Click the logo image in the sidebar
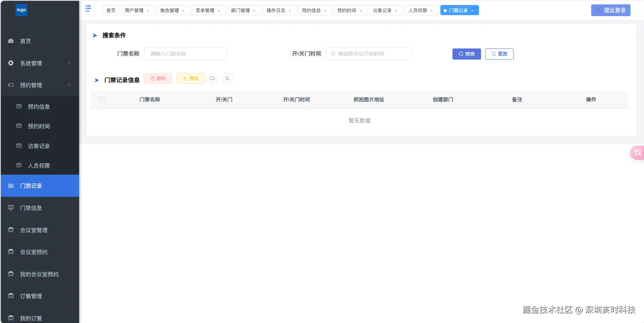 point(21,10)
